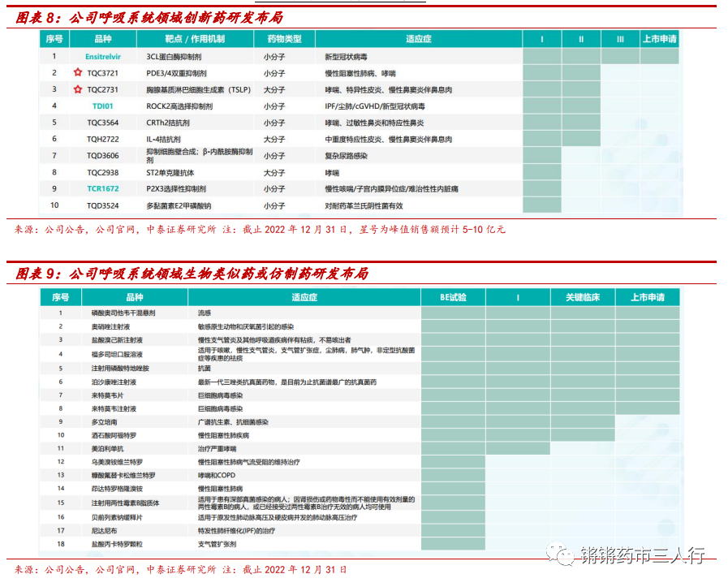Click the 药物类型 column header
728x587 pixels.
tap(284, 39)
